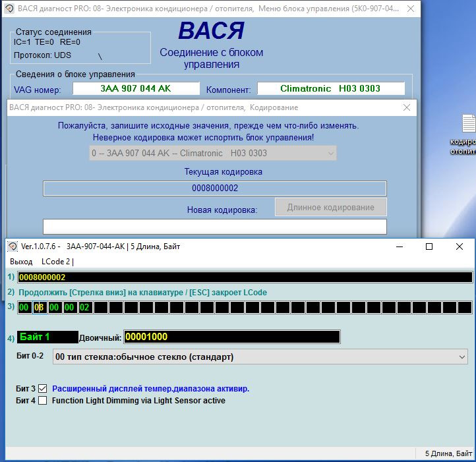The image size is (476, 462).
Task: Click status bar text 5 Длина, Байт
Action: 448,453
